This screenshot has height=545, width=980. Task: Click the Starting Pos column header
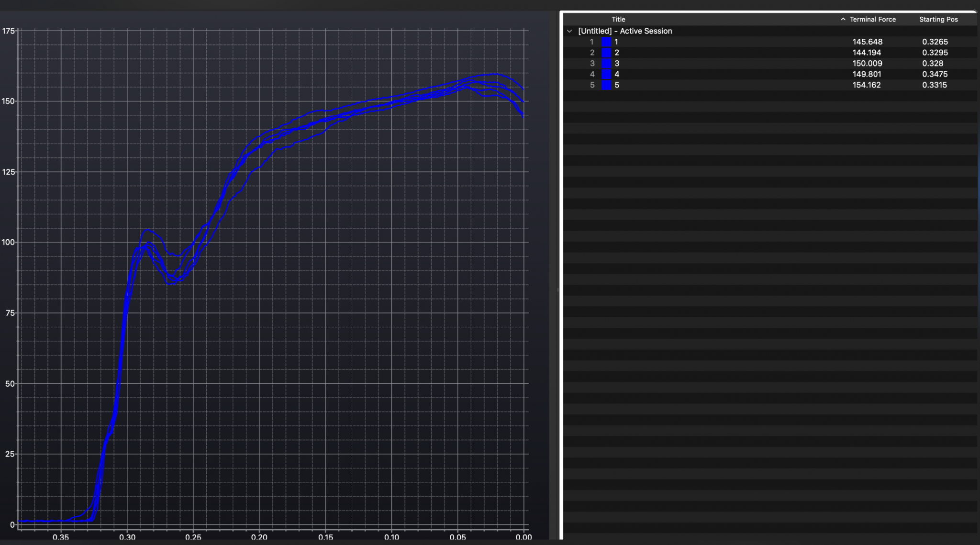tap(938, 19)
